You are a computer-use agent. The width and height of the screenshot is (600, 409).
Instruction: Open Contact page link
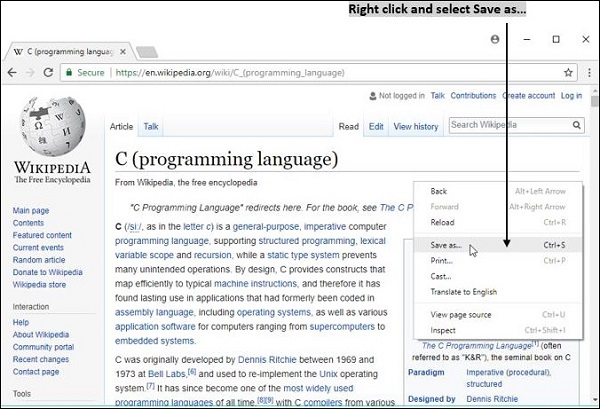(x=36, y=372)
